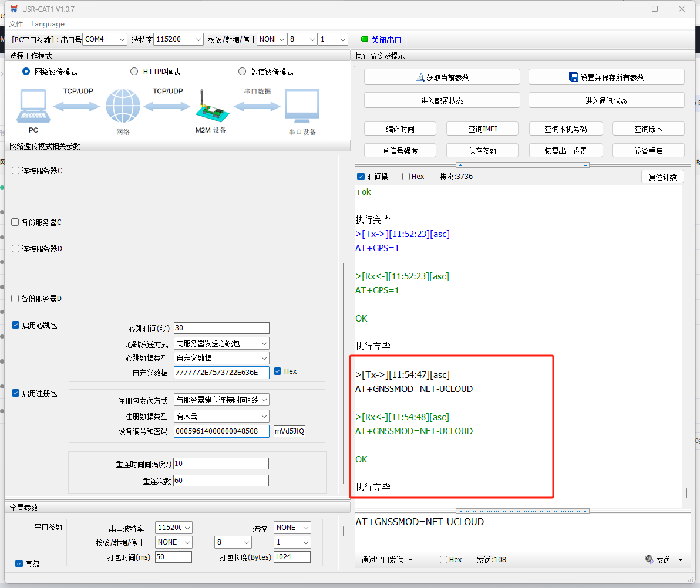The height and width of the screenshot is (588, 700).
Task: Click the reset count button
Action: point(662,177)
